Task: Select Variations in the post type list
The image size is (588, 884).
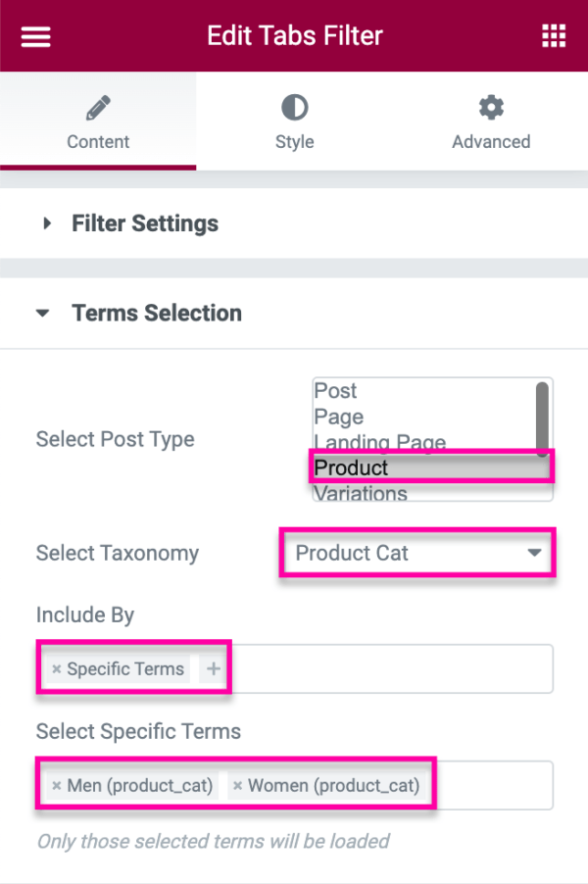Action: click(359, 493)
